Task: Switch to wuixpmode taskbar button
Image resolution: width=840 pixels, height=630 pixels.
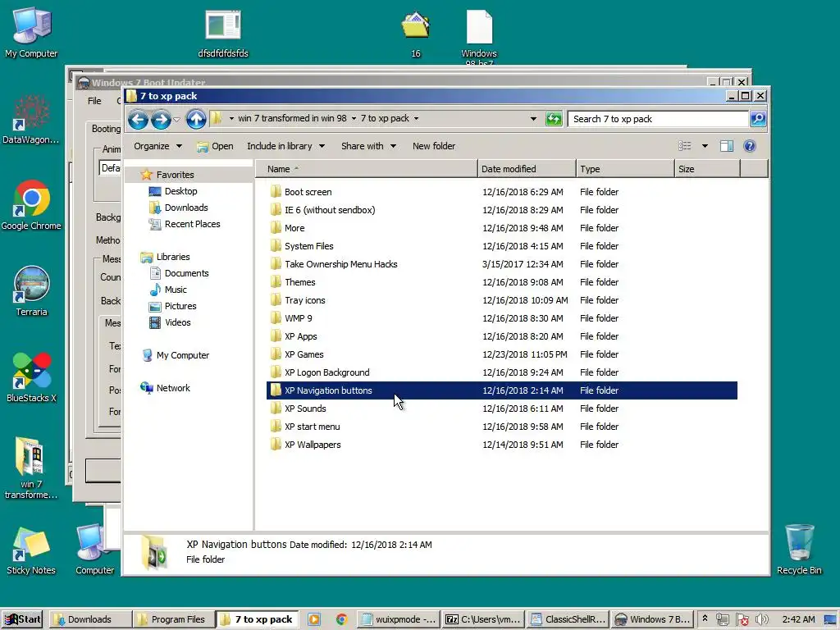Action: (x=398, y=620)
